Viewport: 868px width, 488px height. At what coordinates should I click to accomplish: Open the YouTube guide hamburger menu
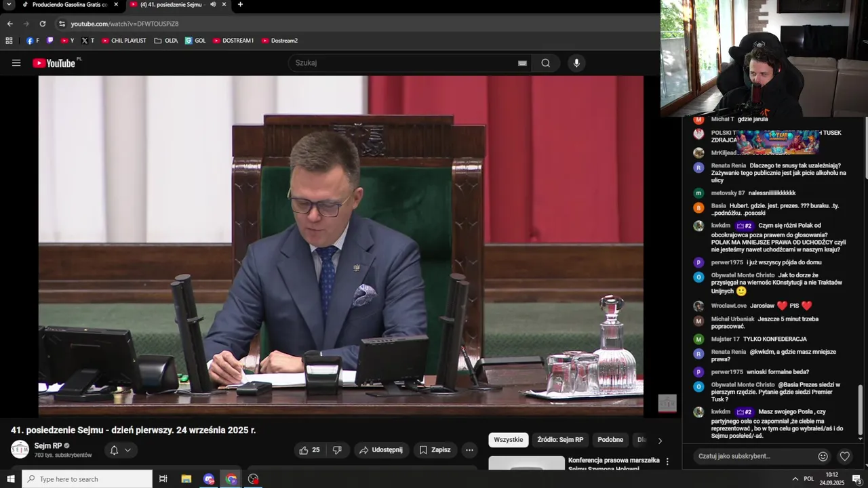(x=16, y=63)
